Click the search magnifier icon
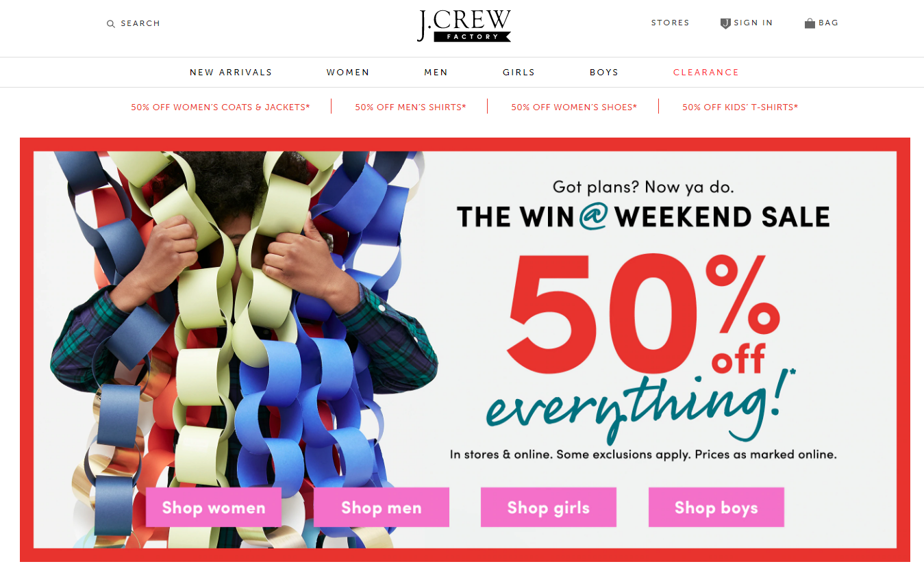 (111, 24)
